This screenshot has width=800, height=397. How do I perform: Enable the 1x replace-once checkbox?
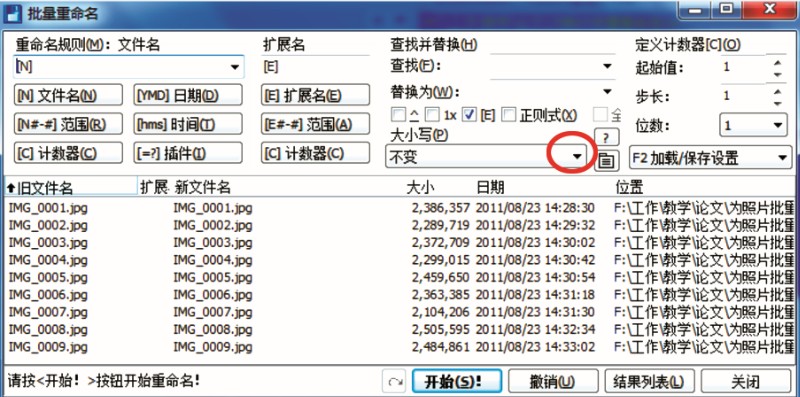pyautogui.click(x=433, y=115)
